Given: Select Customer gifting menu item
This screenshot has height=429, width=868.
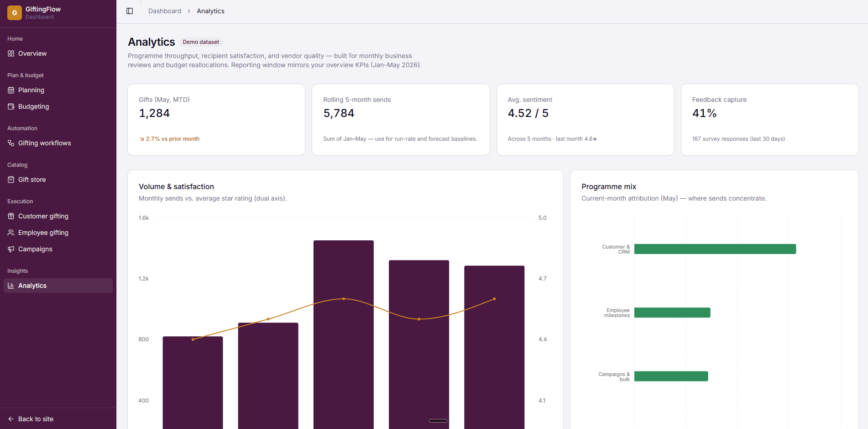Looking at the screenshot, I should [58, 216].
